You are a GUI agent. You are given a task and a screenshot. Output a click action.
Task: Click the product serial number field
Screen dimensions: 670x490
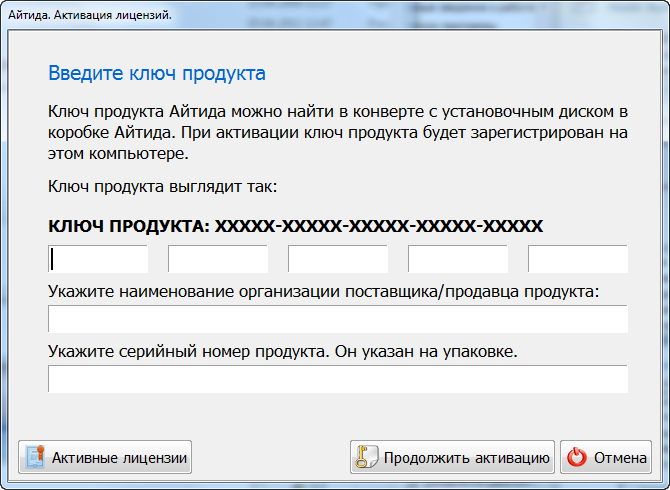338,379
